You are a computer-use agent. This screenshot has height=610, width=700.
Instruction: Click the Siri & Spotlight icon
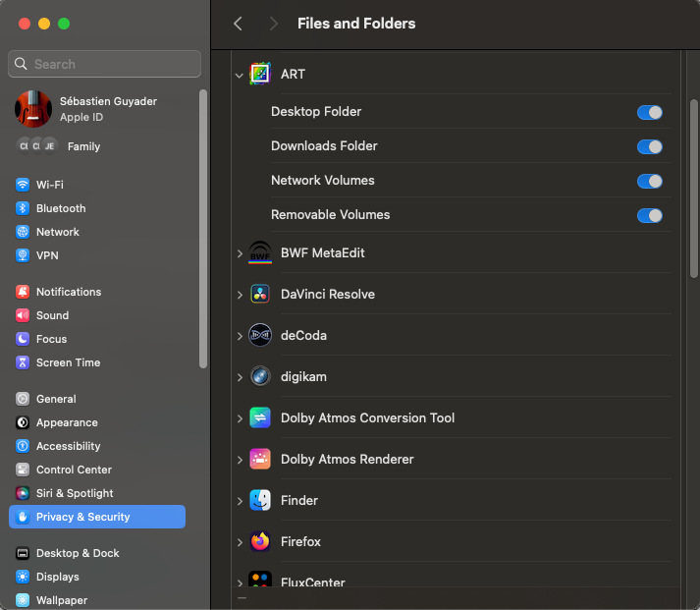(23, 493)
